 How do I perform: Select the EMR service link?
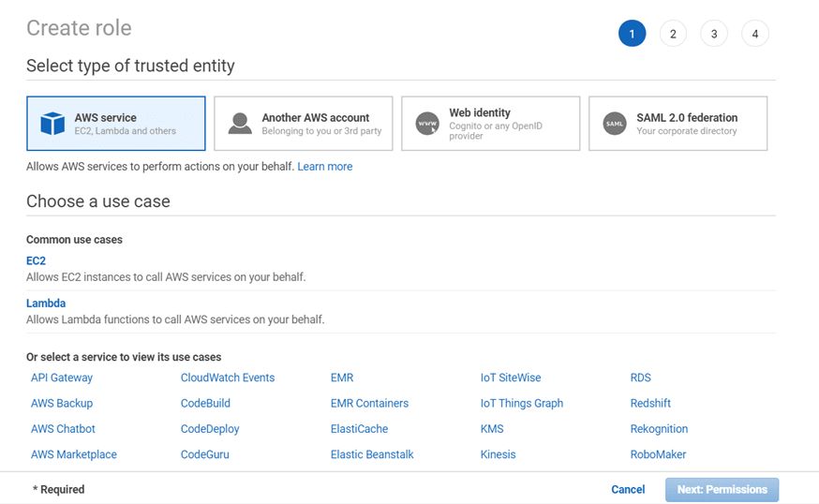[342, 378]
